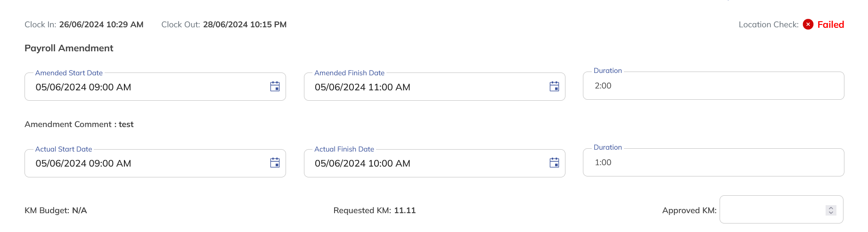This screenshot has height=232, width=868.
Task: Open the Actual Finish Date calendar picker
Action: tap(554, 163)
